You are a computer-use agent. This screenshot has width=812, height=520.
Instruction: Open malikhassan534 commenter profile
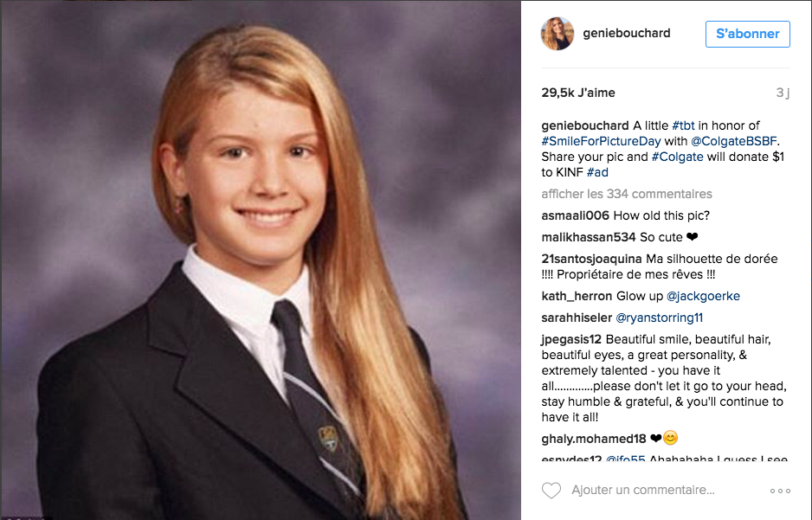point(589,237)
